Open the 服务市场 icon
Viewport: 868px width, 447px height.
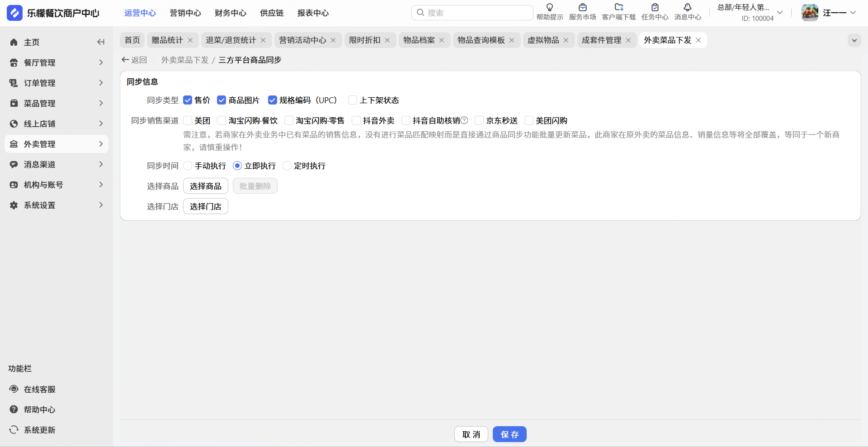(x=582, y=8)
